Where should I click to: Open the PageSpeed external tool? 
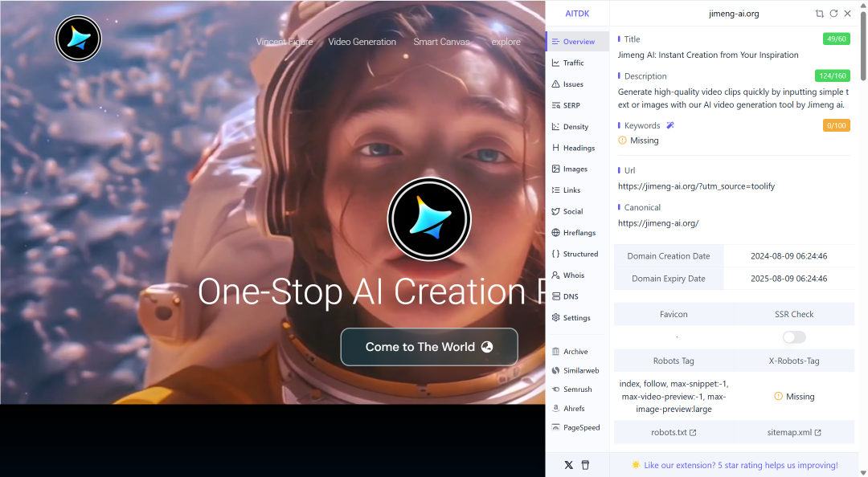point(577,427)
